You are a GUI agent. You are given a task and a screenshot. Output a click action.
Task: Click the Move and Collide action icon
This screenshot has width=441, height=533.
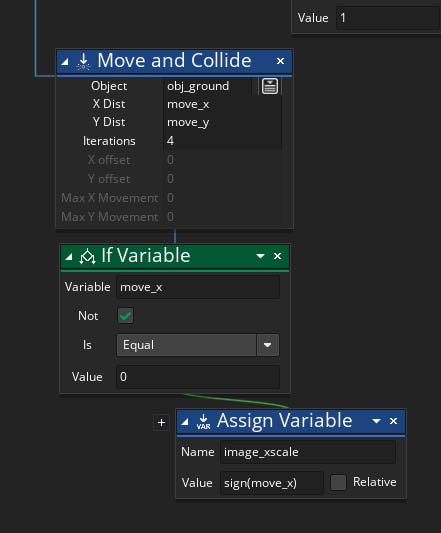pyautogui.click(x=83, y=62)
